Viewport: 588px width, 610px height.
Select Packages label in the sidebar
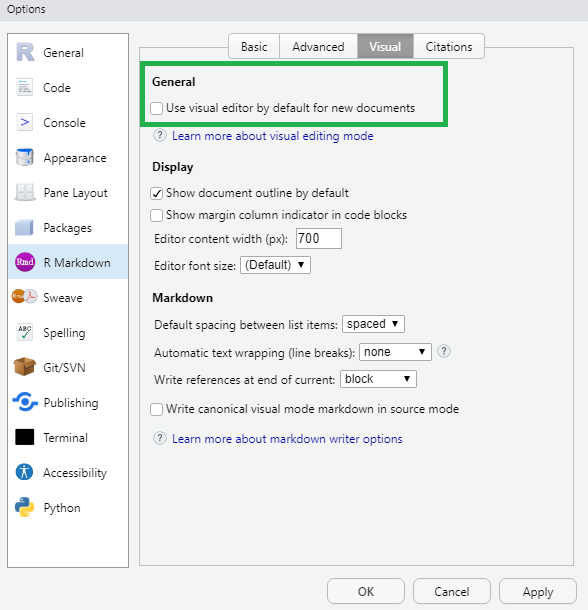[67, 228]
